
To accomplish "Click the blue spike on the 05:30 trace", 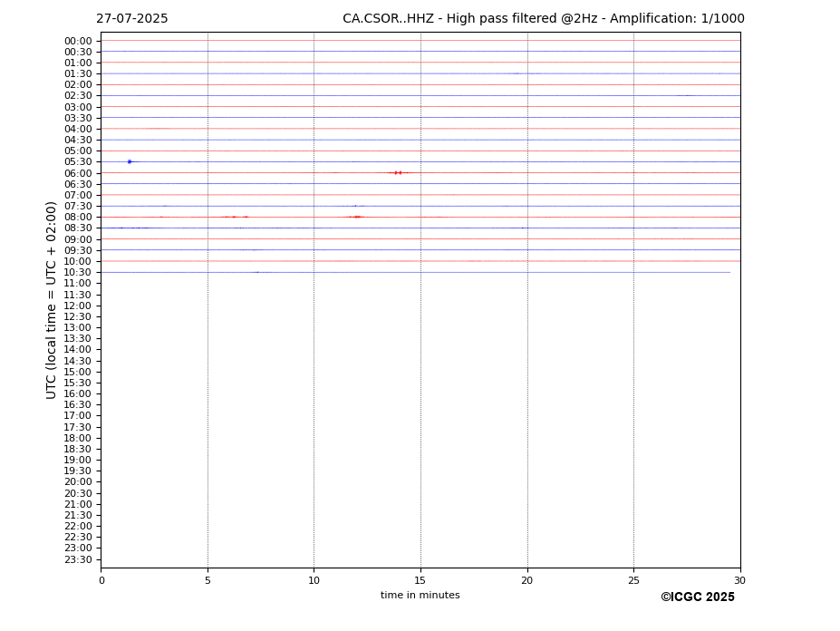I will [x=130, y=161].
